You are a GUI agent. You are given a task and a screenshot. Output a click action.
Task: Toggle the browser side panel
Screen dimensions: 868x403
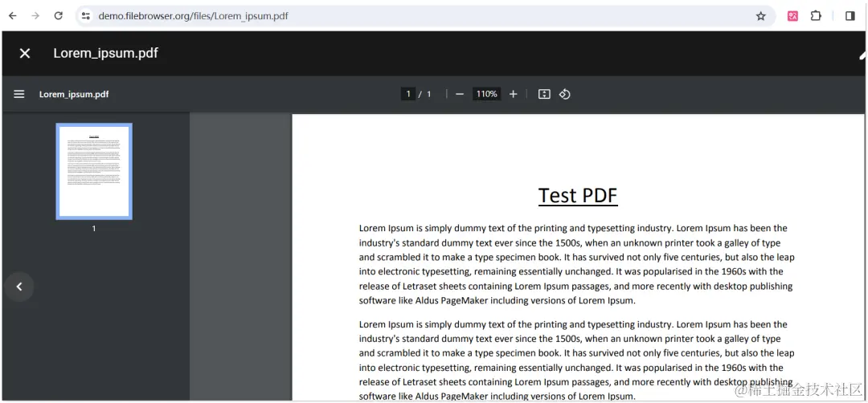pyautogui.click(x=850, y=16)
